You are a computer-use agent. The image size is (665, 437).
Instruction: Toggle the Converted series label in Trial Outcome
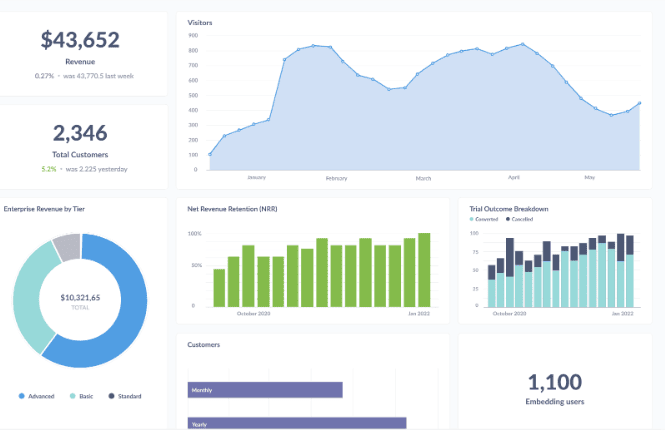pos(488,219)
